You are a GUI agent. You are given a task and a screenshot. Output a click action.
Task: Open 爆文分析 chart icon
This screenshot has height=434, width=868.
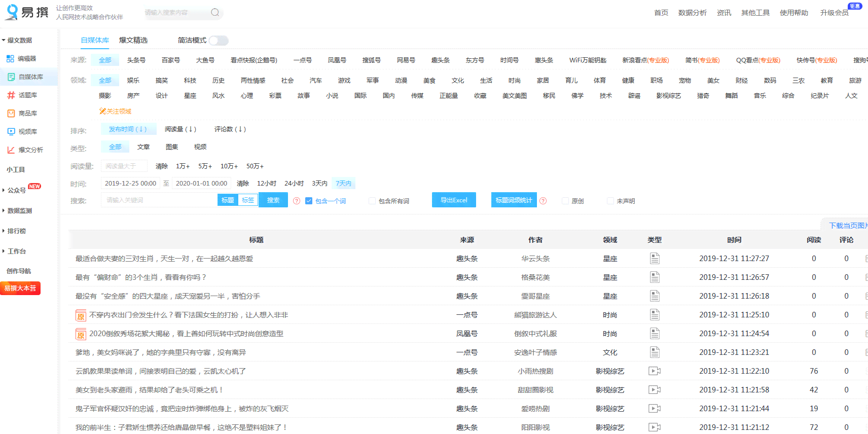11,150
